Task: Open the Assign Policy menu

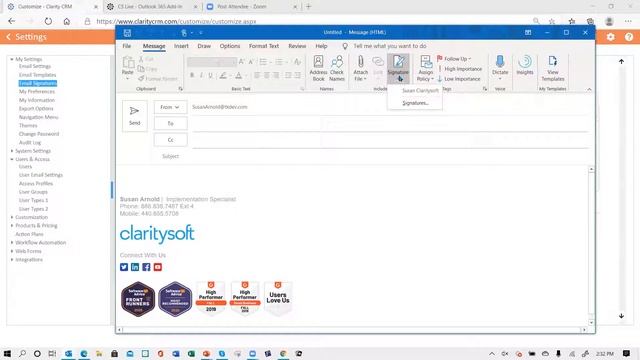Action: pyautogui.click(x=425, y=69)
